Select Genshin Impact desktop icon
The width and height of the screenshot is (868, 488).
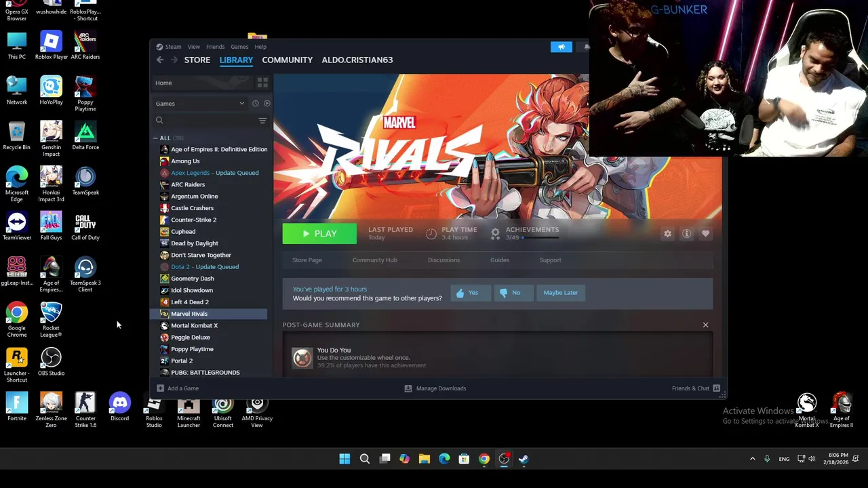51,139
